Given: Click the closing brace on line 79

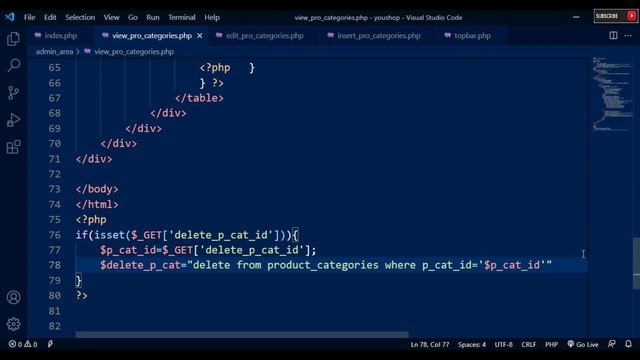Looking at the screenshot, I should pyautogui.click(x=78, y=280).
